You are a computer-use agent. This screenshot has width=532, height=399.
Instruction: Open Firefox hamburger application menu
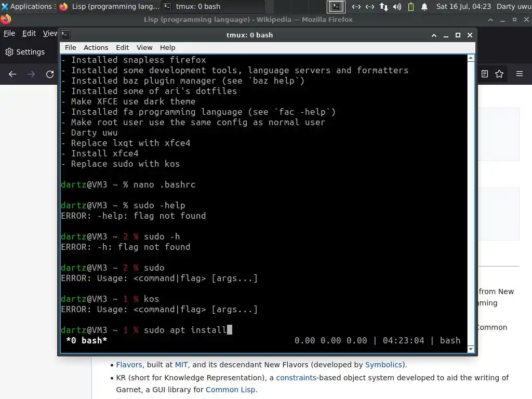520,74
